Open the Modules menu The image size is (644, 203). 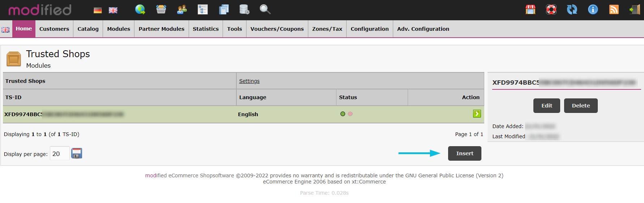pyautogui.click(x=119, y=29)
